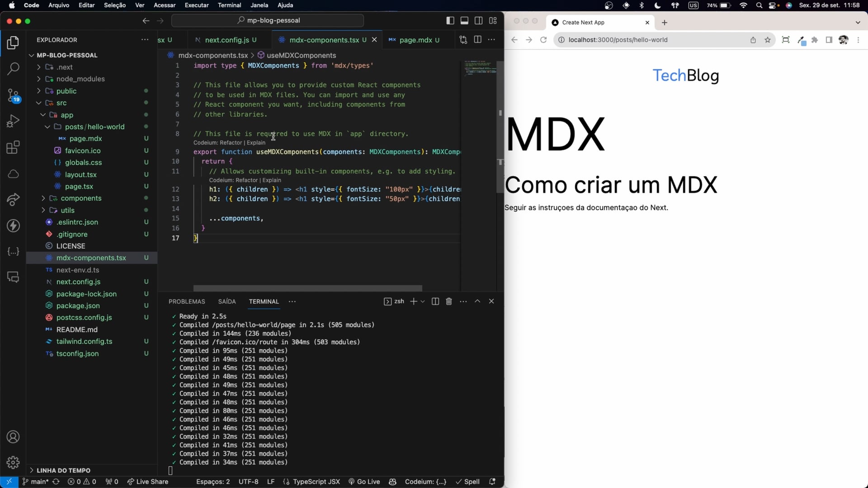The height and width of the screenshot is (488, 868).
Task: Bookmark this page with the star icon
Action: pos(768,40)
